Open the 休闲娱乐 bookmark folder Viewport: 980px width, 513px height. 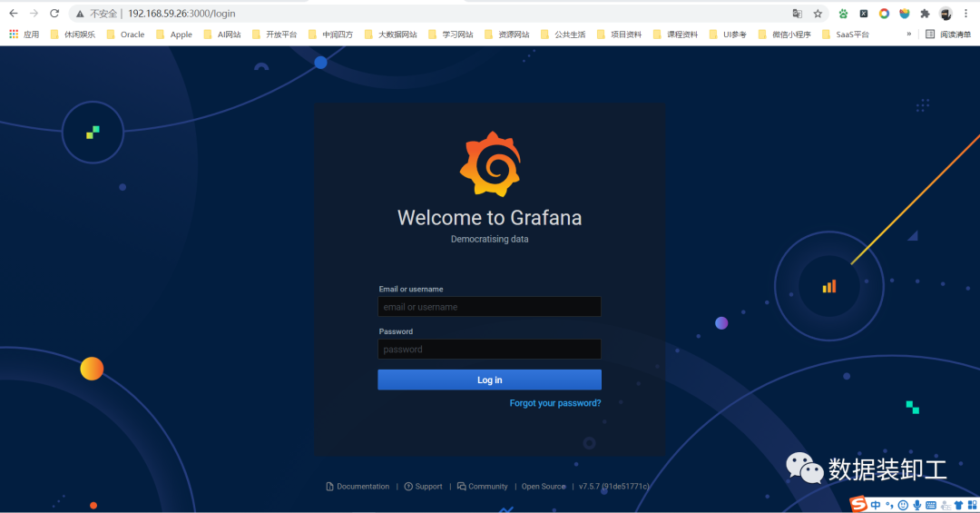pos(73,35)
